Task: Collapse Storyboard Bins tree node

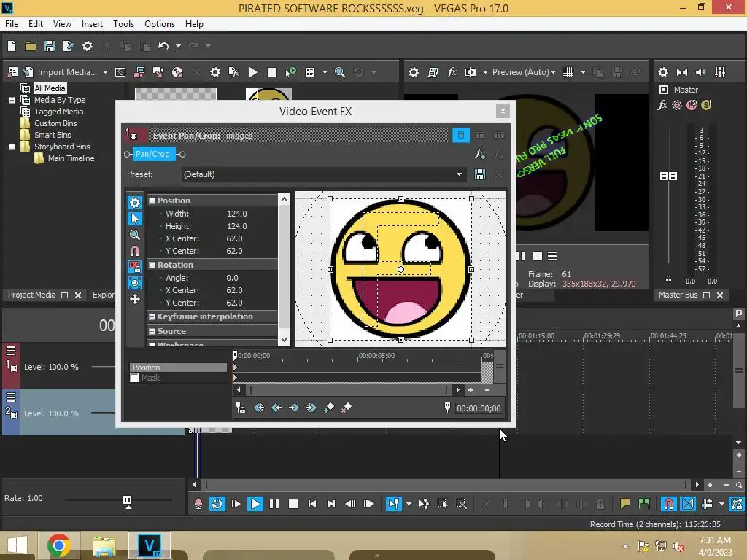Action: click(12, 147)
